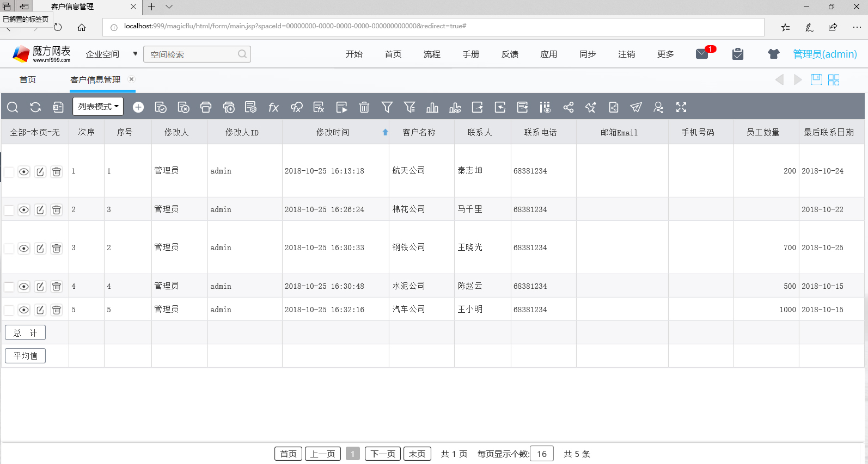Open the 更多 menu
Screen dimensions: 868x464
pyautogui.click(x=665, y=54)
